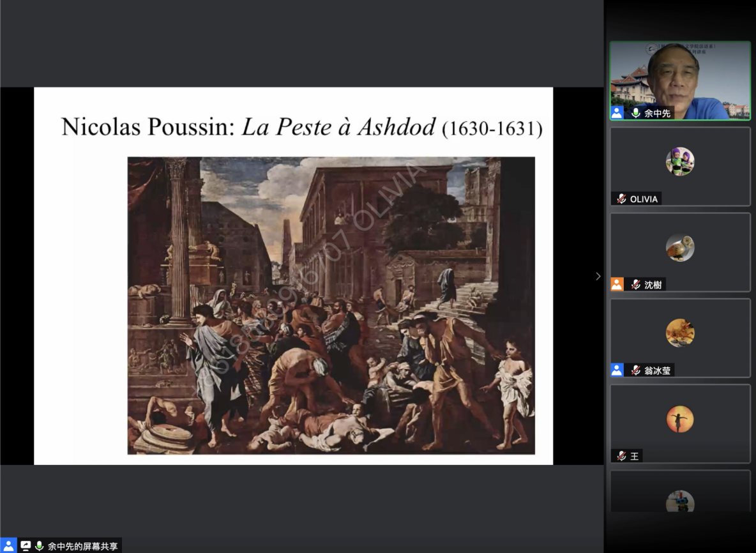Click the orange user badge beside 沈樹
Image resolution: width=756 pixels, height=553 pixels.
pyautogui.click(x=617, y=285)
